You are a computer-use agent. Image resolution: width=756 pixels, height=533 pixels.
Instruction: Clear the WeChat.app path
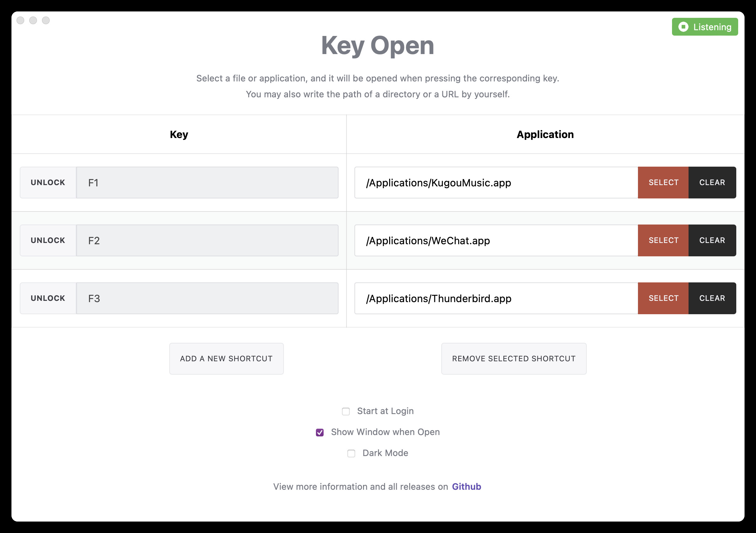[712, 240]
